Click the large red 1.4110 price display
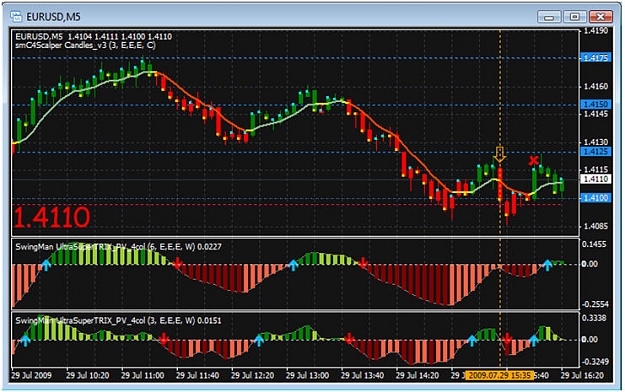 [52, 217]
